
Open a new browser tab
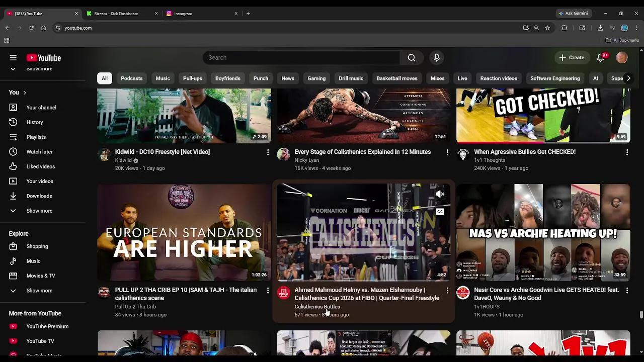[x=248, y=14]
